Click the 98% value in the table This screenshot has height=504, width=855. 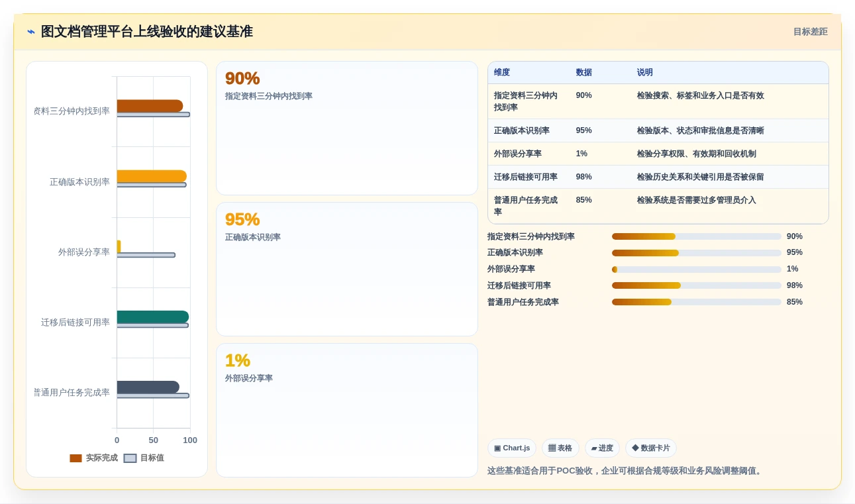click(x=584, y=177)
